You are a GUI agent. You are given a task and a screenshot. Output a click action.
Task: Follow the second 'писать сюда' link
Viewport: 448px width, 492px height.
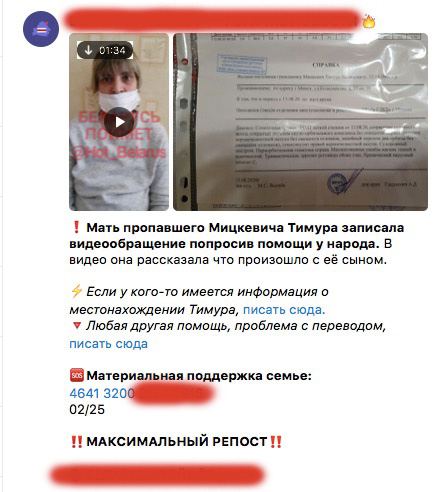[x=108, y=343]
